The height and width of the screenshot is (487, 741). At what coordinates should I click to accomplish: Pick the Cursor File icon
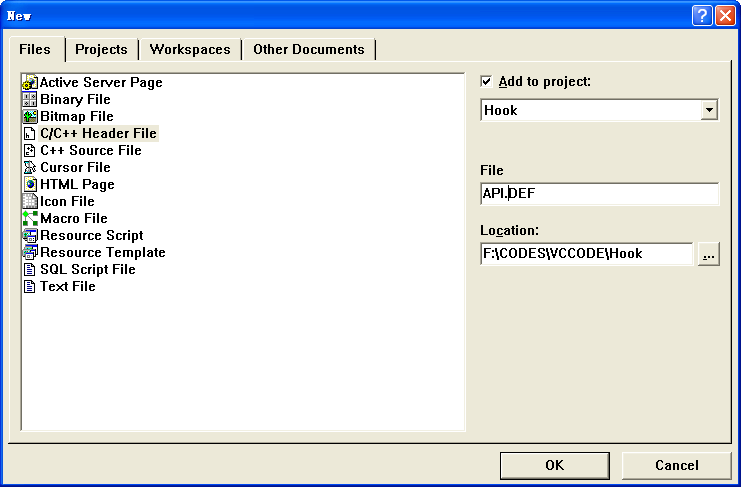[30, 167]
